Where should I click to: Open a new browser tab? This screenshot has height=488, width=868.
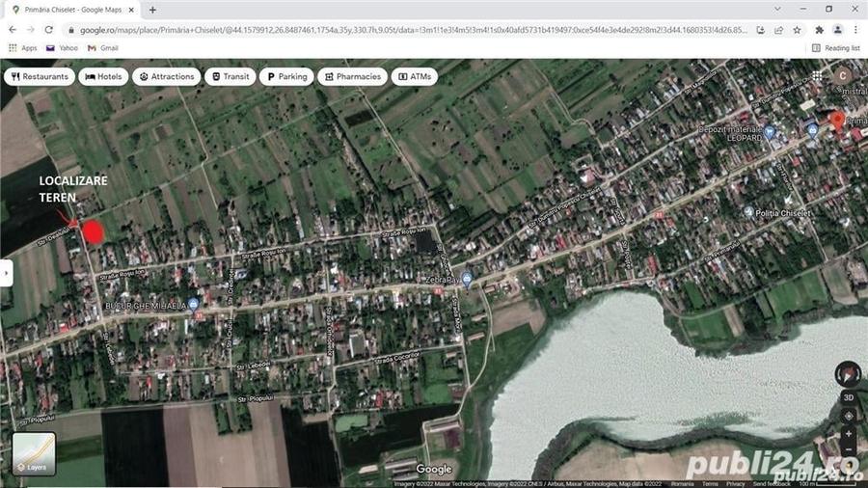(152, 10)
